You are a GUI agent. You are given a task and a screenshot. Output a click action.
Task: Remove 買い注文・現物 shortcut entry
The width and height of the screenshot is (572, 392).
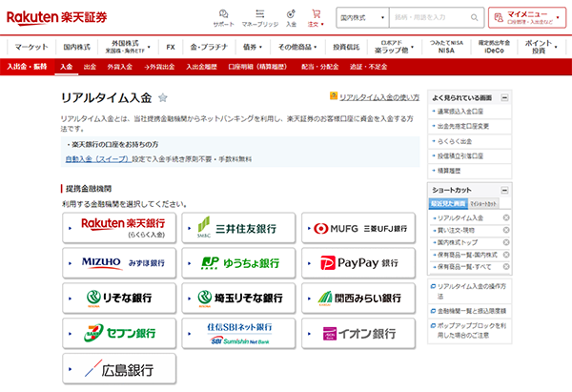[x=506, y=230]
